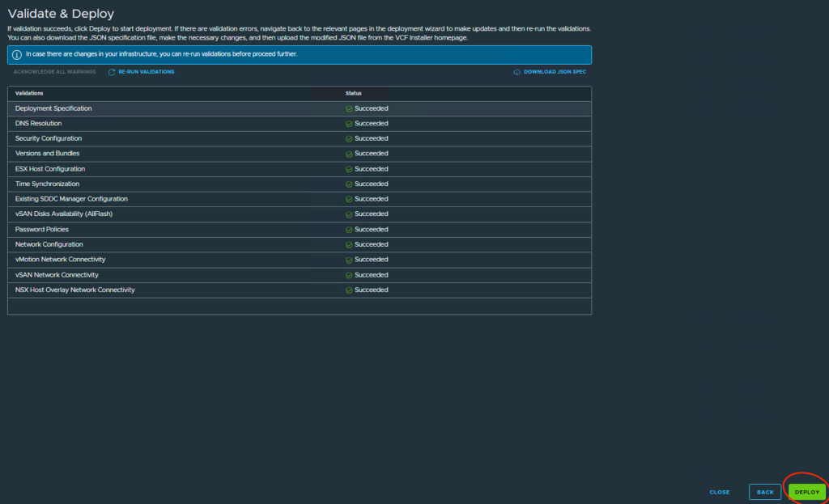Viewport: 829px width, 504px height.
Task: Click the info icon in the blue banner
Action: tap(17, 55)
